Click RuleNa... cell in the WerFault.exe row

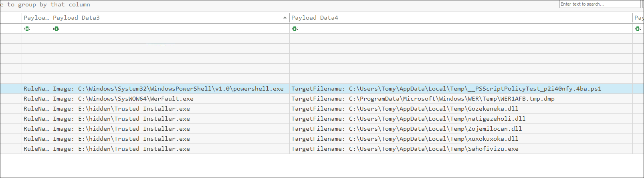coord(36,99)
